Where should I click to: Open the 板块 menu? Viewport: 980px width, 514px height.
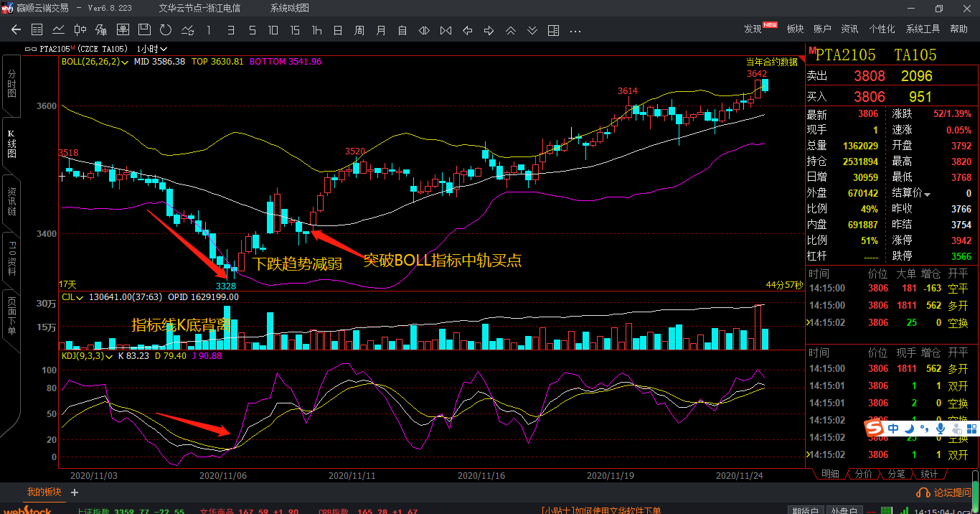pyautogui.click(x=795, y=29)
